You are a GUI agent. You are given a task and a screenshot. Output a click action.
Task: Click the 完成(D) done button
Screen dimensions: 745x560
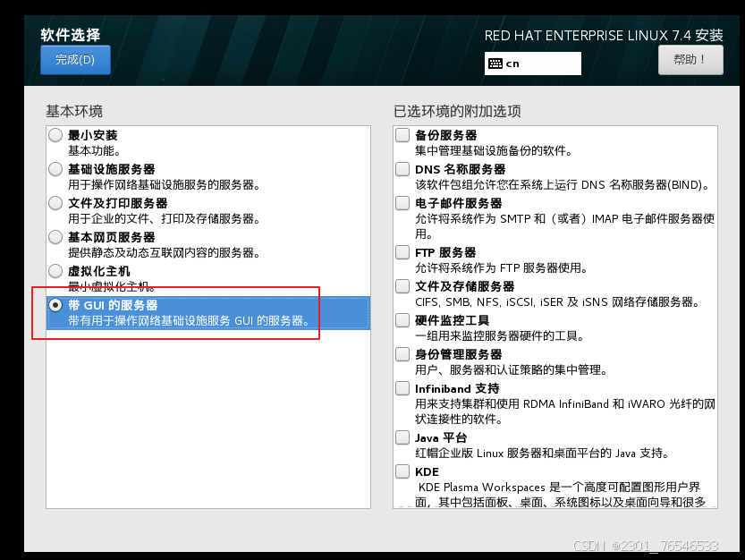point(75,60)
